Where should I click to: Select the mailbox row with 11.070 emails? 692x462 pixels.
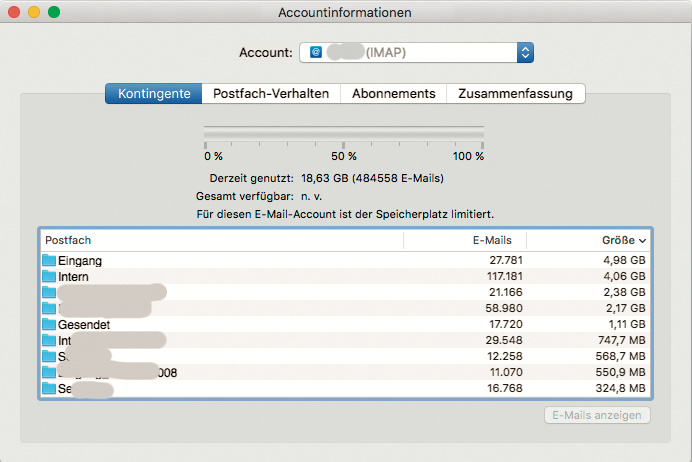point(344,373)
